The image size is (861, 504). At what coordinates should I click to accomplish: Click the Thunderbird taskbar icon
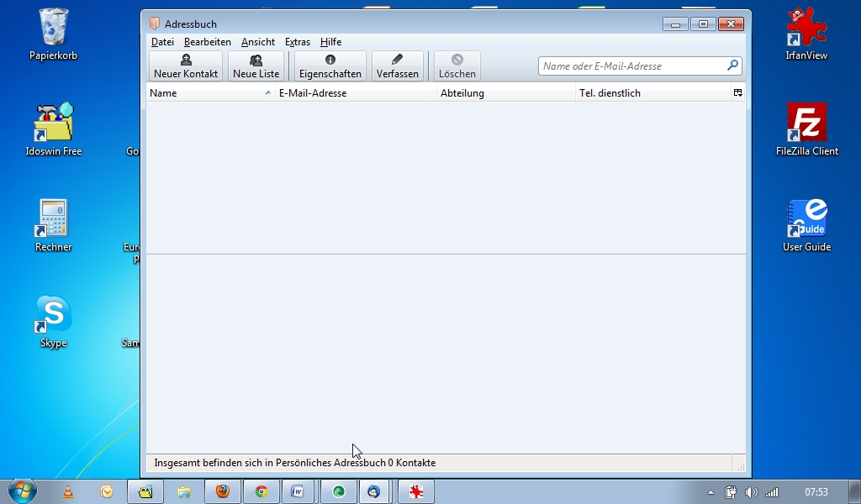(374, 491)
